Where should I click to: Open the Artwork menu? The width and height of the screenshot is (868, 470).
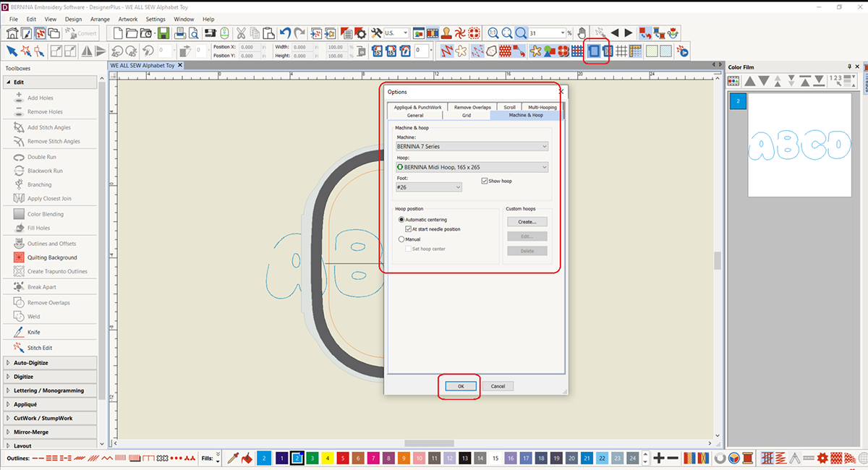point(127,19)
